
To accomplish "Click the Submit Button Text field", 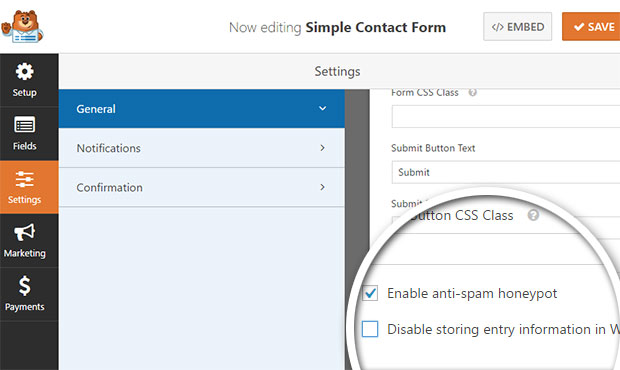I will [x=506, y=172].
